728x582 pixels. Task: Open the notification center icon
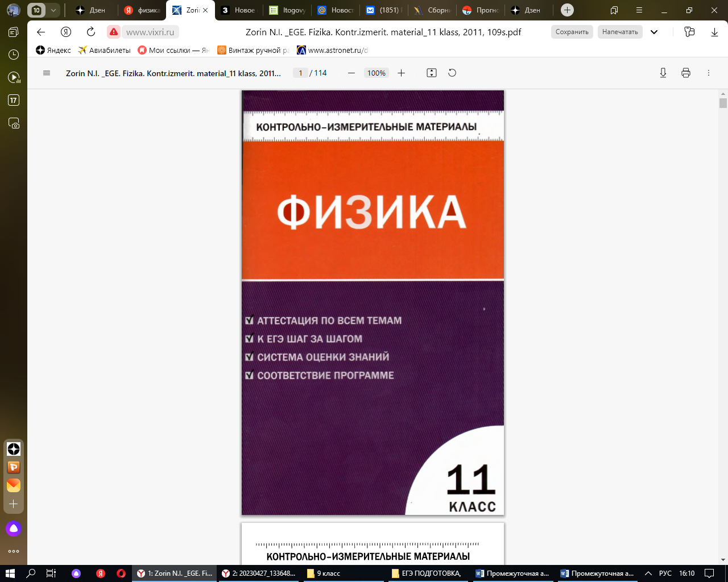[x=709, y=573]
